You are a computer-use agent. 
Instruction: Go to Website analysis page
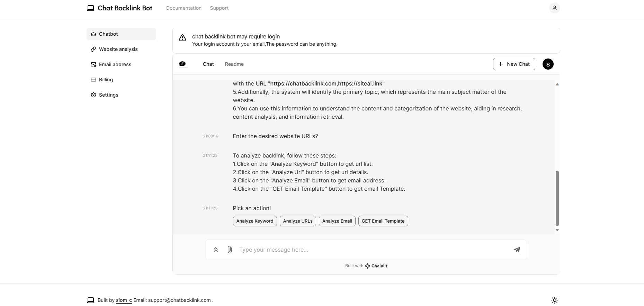click(118, 49)
